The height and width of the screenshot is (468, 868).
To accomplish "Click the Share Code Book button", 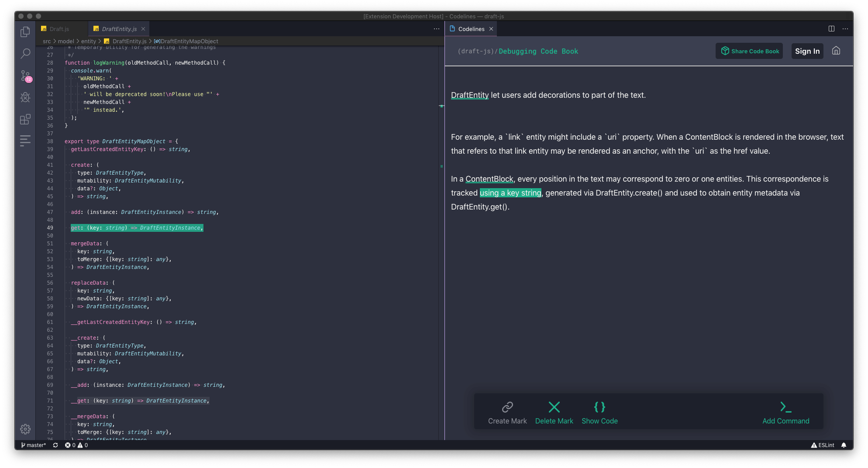I will (x=749, y=51).
